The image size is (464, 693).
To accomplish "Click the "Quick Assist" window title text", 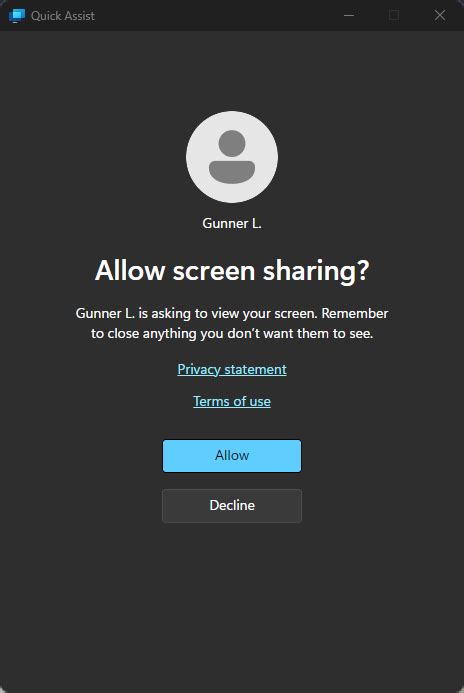I will pos(62,16).
